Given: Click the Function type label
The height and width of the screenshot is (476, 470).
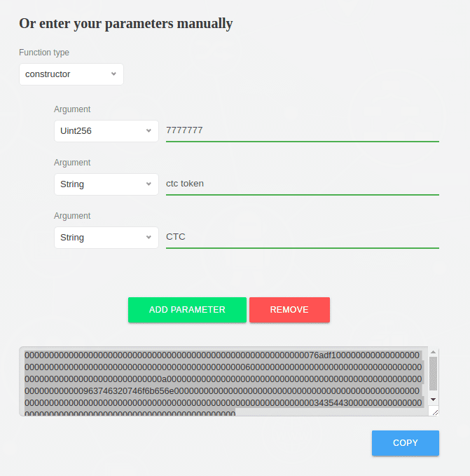Looking at the screenshot, I should pyautogui.click(x=44, y=53).
